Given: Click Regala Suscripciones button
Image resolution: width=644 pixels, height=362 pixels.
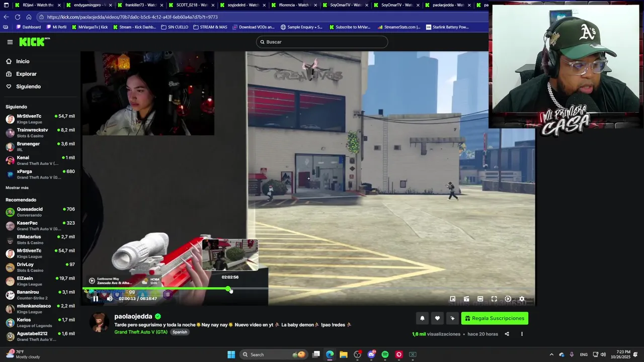Looking at the screenshot, I should 495,318.
